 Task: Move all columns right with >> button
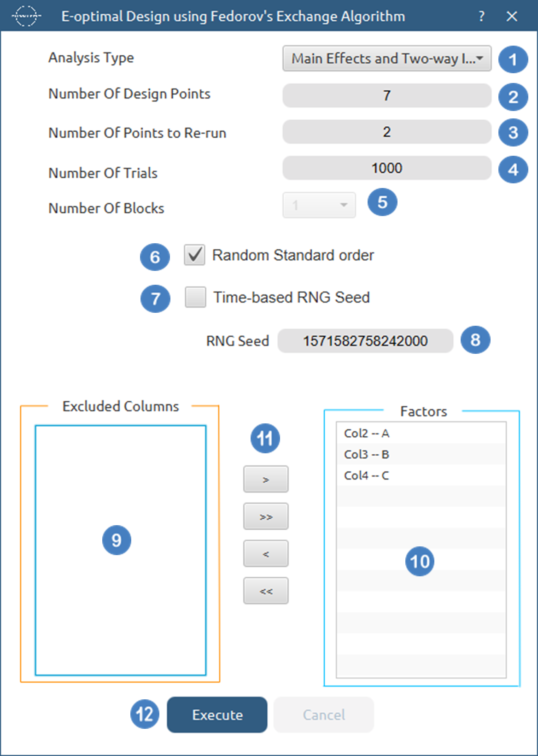(x=266, y=516)
